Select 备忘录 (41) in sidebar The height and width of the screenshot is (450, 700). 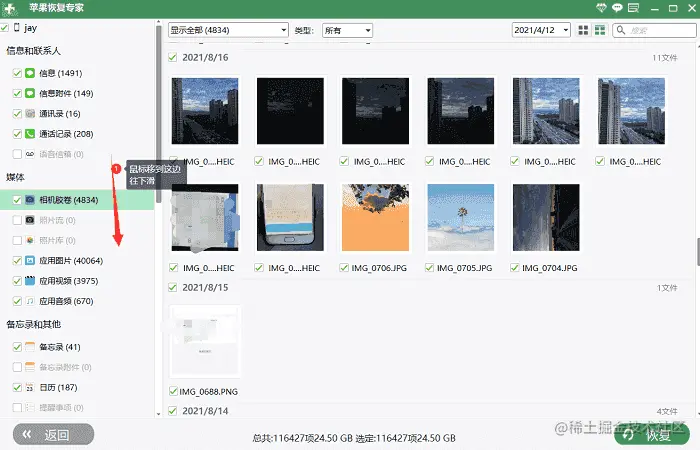tap(60, 346)
